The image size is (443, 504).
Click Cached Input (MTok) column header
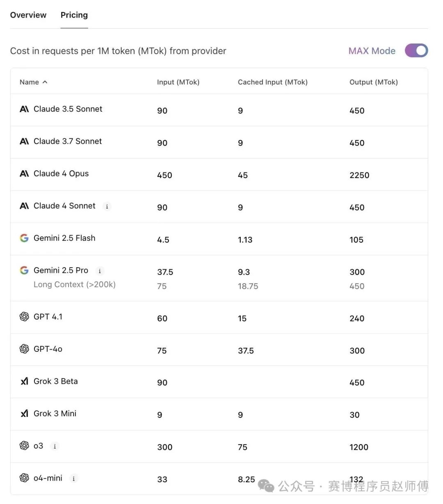tap(273, 82)
